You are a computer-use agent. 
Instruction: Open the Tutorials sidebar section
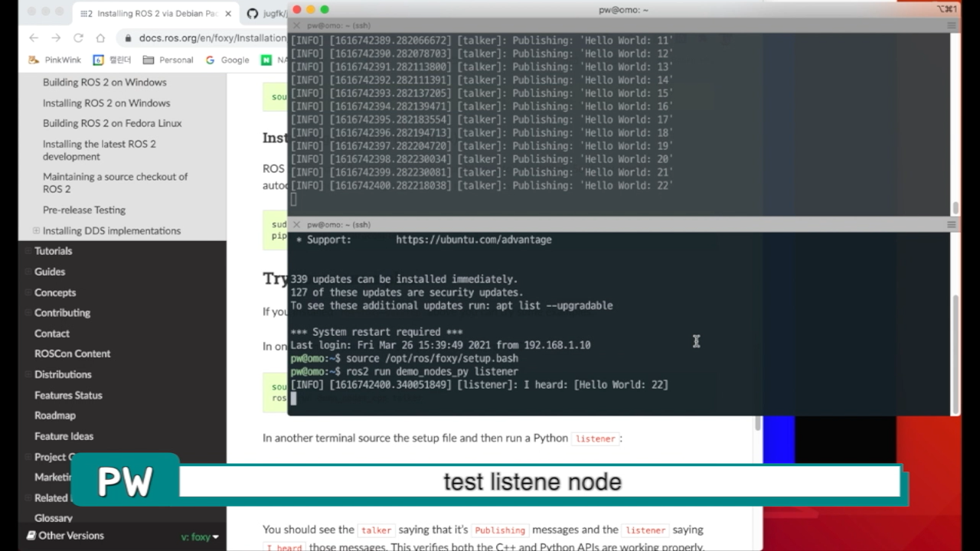tap(53, 251)
